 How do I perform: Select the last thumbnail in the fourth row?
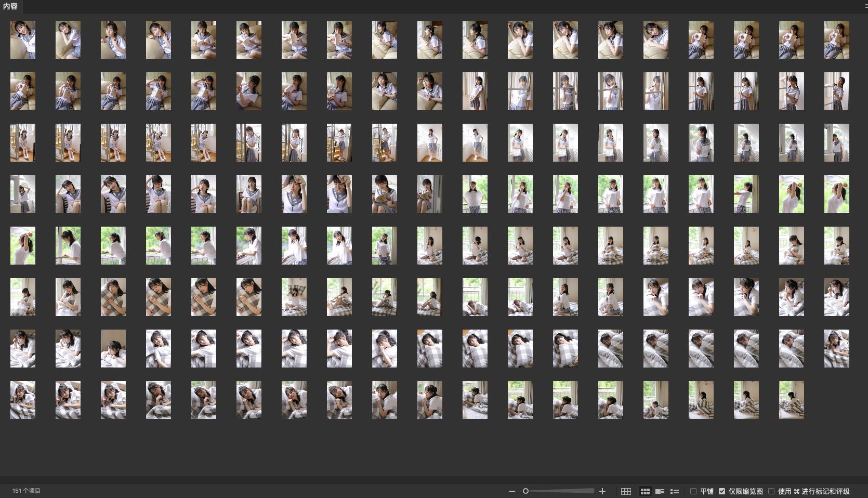[836, 194]
